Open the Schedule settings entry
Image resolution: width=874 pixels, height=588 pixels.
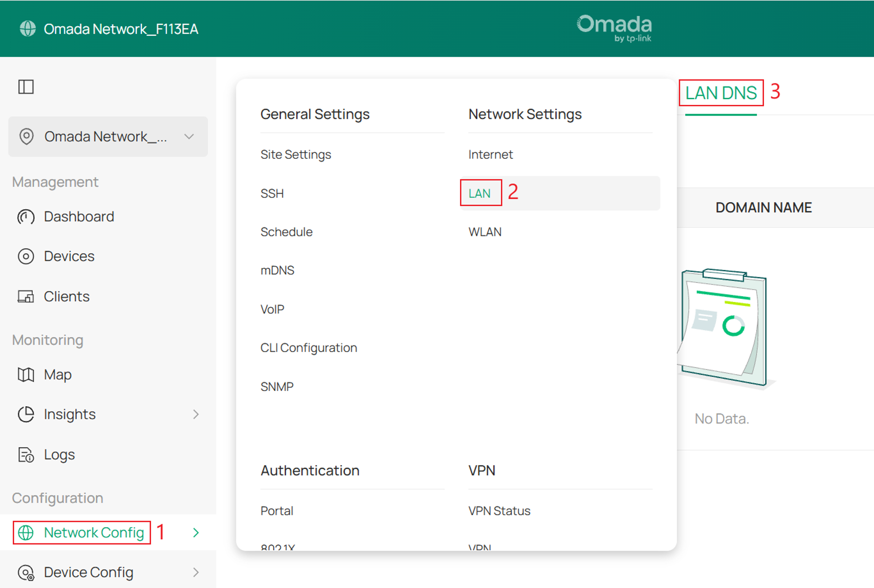tap(287, 232)
